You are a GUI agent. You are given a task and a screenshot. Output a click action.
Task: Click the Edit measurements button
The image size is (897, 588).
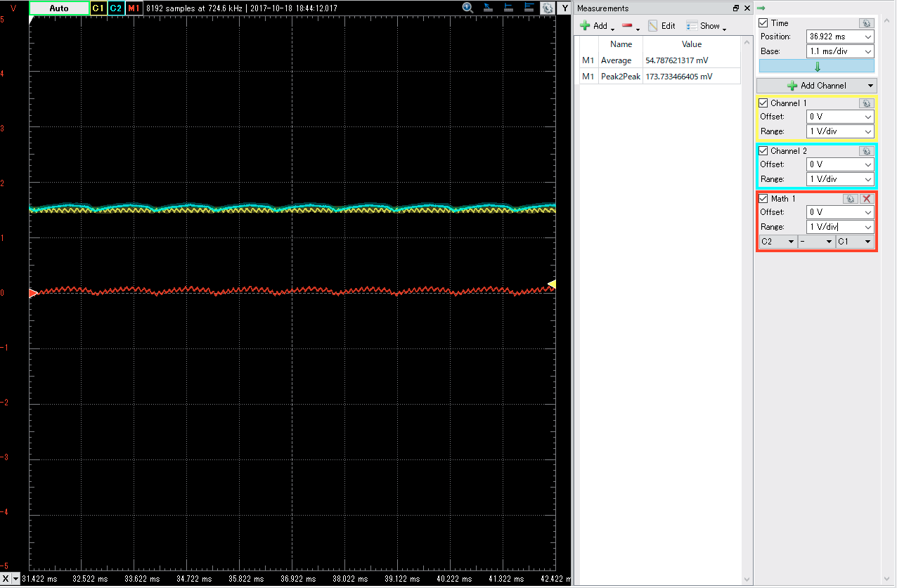click(x=662, y=26)
